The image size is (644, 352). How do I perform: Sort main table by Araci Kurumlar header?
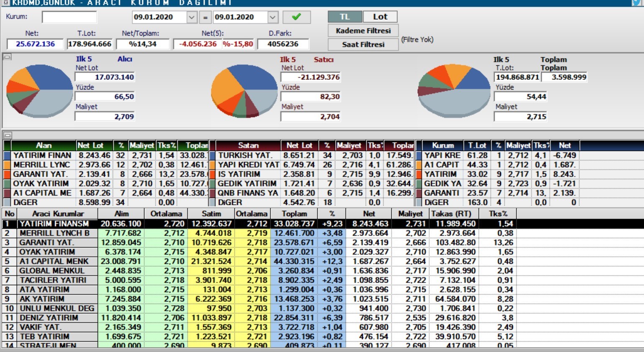tap(58, 214)
